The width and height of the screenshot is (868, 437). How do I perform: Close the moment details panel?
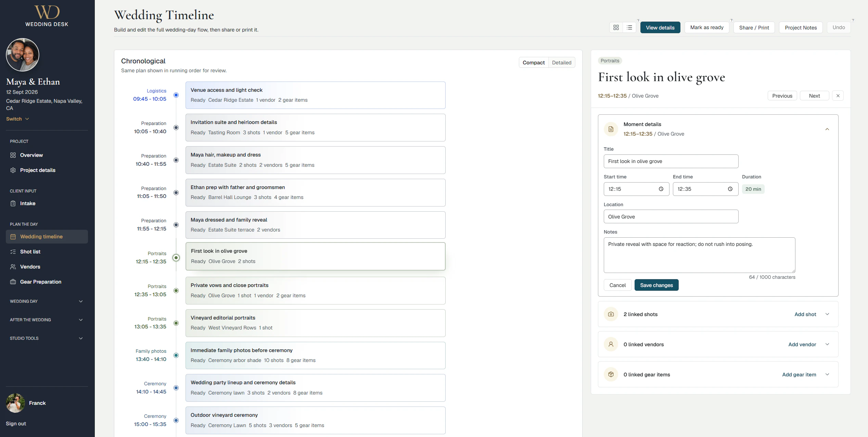(838, 96)
